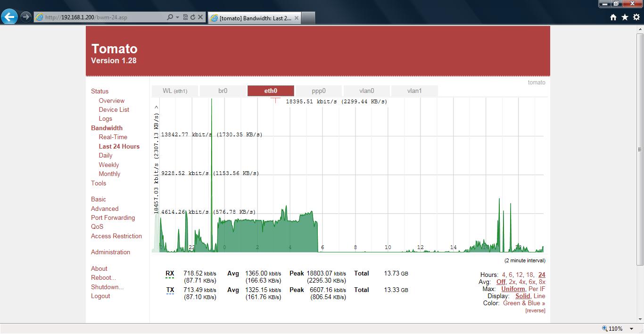Click the [reverse] colors link

(535, 310)
